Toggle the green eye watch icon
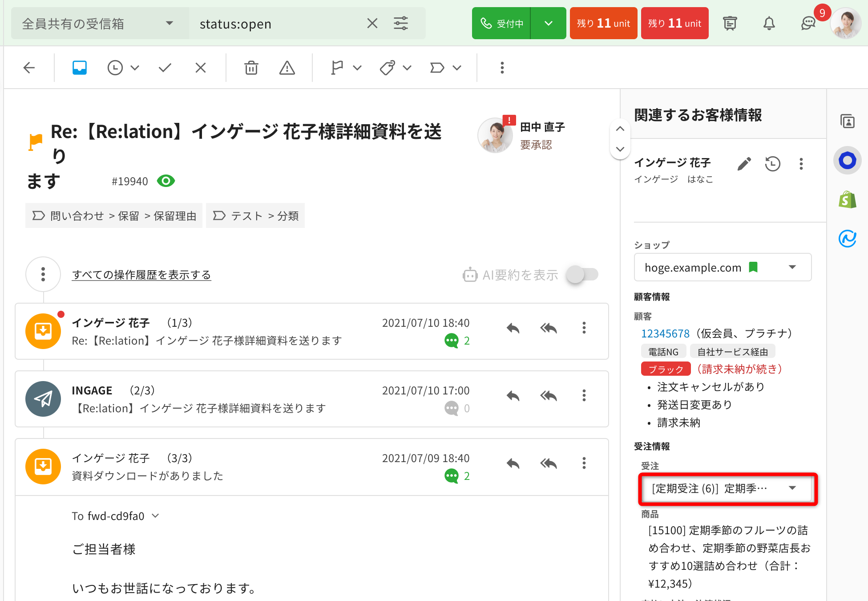The height and width of the screenshot is (601, 868). [166, 181]
